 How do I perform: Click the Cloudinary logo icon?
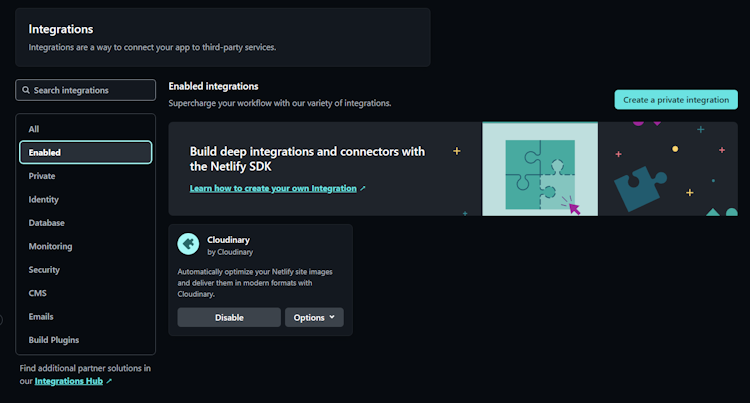188,244
